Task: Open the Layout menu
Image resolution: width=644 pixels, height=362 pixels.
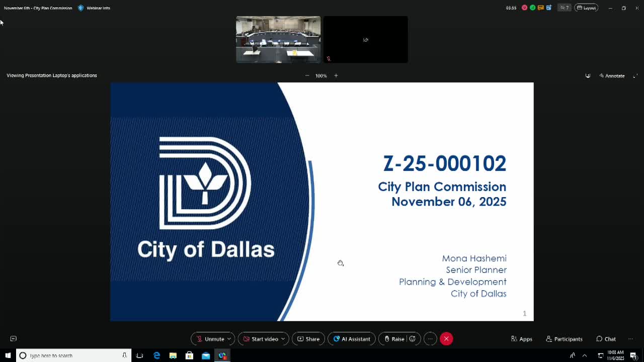Action: click(586, 8)
